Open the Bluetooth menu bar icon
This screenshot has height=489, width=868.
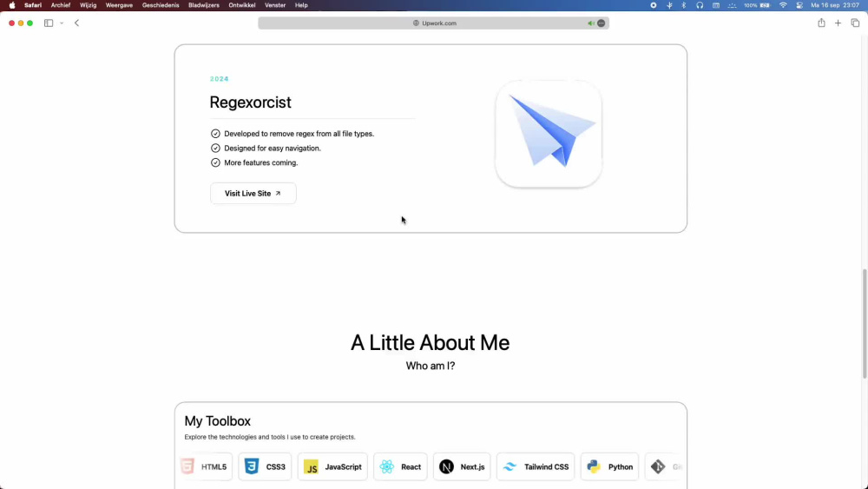tap(684, 5)
